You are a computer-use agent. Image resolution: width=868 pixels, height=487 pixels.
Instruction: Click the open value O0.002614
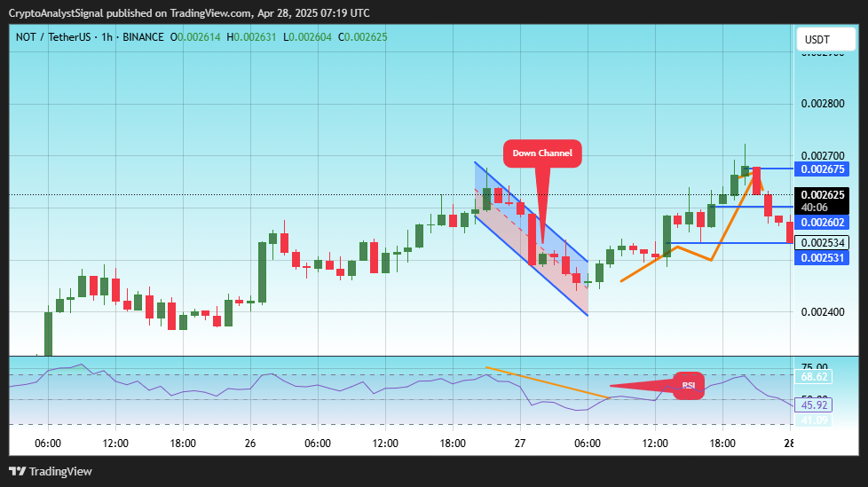click(x=195, y=37)
